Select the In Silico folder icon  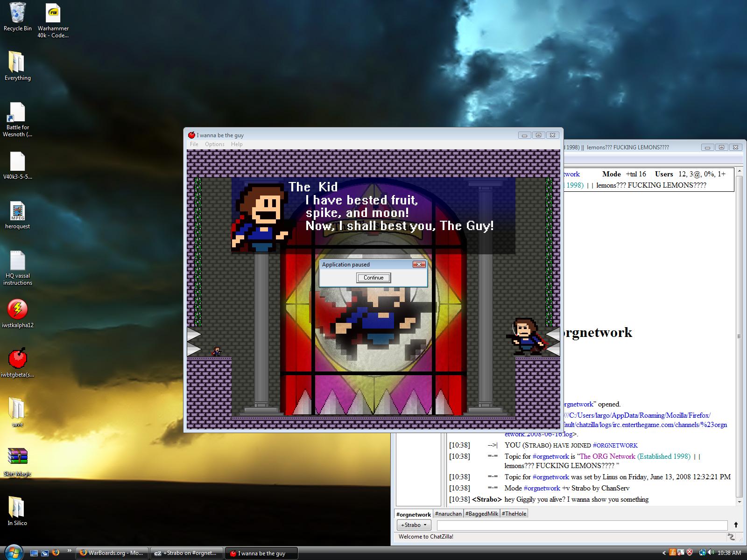pyautogui.click(x=17, y=511)
